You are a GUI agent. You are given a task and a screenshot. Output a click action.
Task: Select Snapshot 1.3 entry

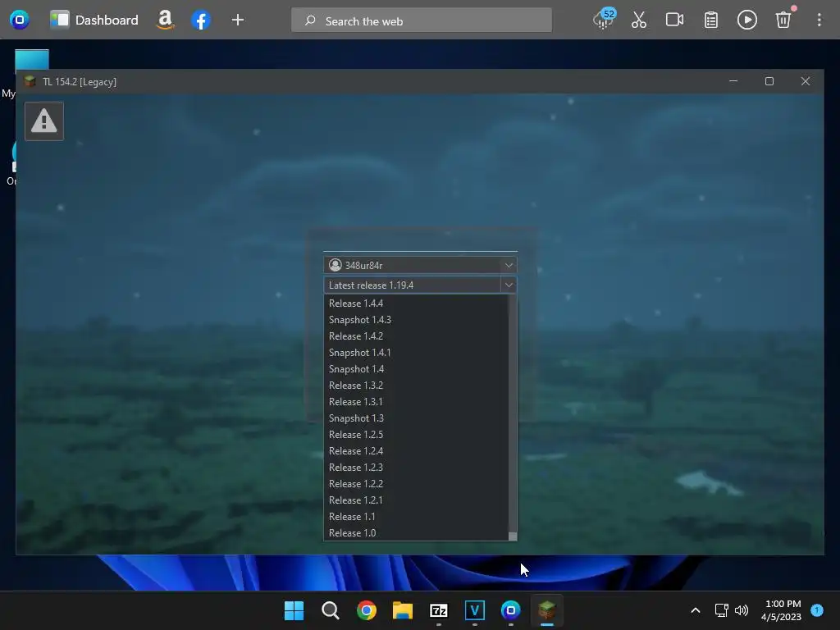[416, 418]
